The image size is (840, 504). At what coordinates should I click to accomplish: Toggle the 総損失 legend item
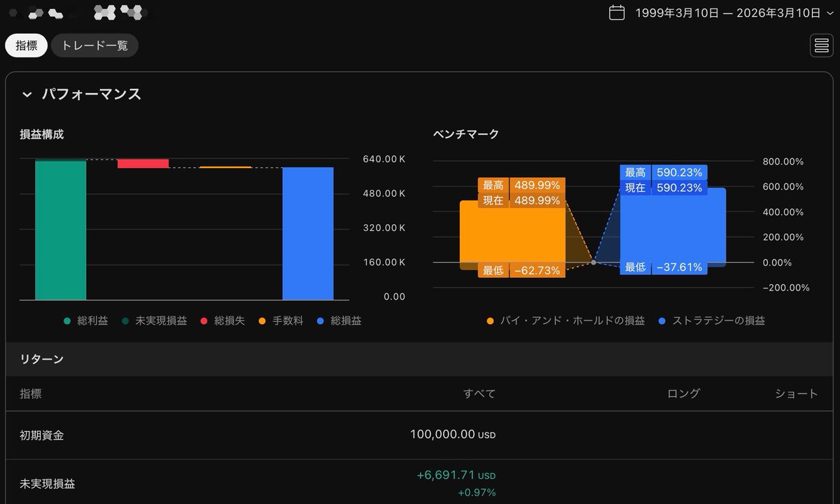click(x=223, y=321)
